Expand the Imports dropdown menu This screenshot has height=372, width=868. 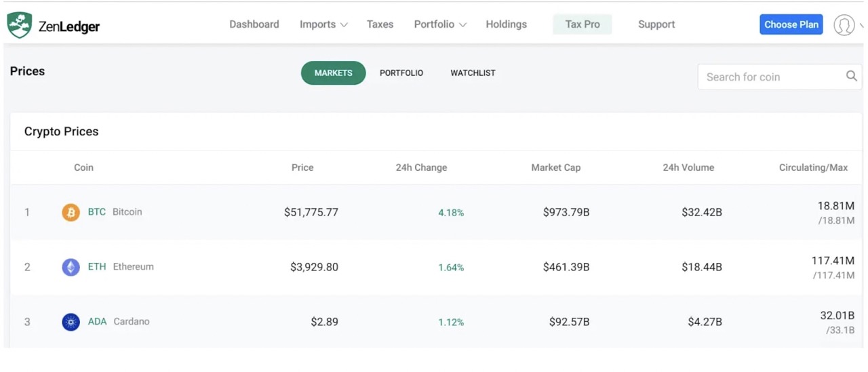(323, 24)
